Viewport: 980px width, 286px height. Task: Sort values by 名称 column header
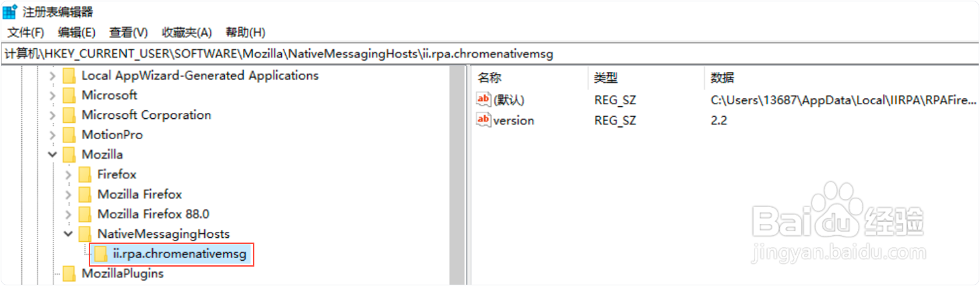point(489,78)
